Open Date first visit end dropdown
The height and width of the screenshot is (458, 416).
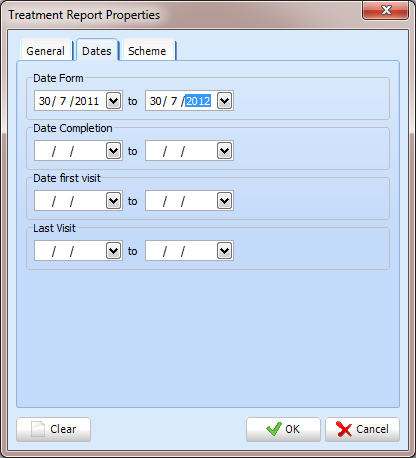(224, 201)
